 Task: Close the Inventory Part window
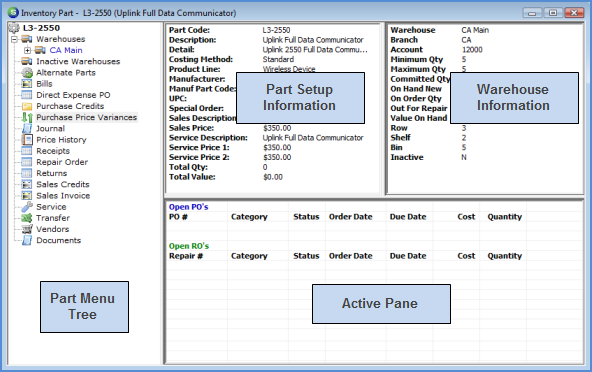pos(574,13)
